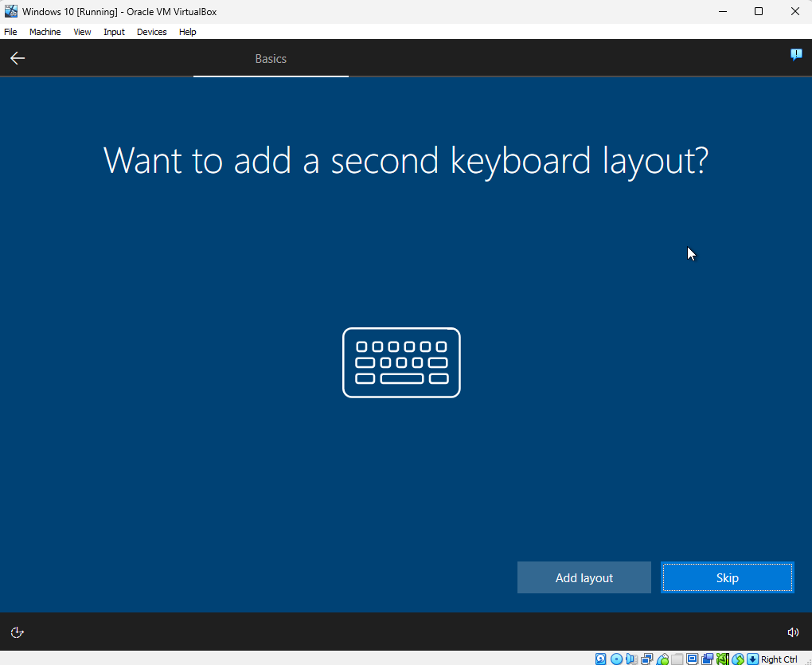This screenshot has width=812, height=665.
Task: Open Ease of Access options icon
Action: [x=17, y=632]
